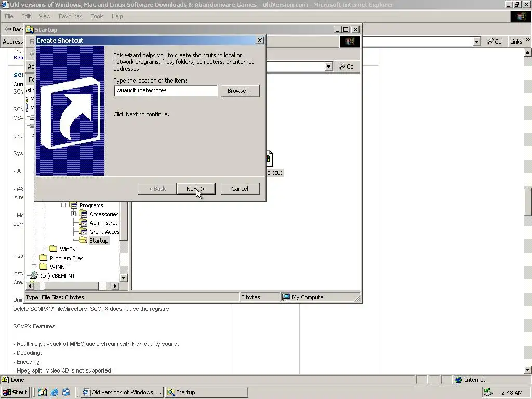
Task: Expand the Accessories folder node
Action: click(73, 214)
